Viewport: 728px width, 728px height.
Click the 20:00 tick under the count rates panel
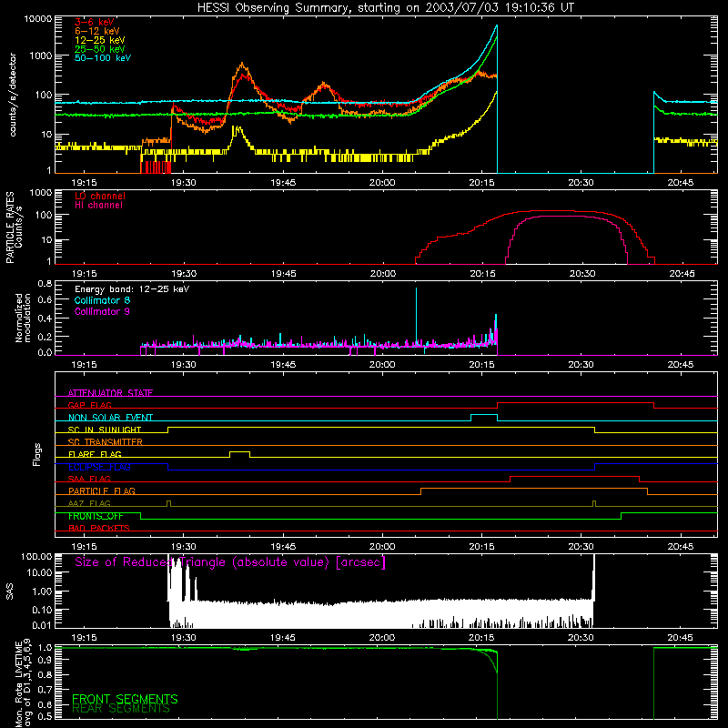click(382, 183)
